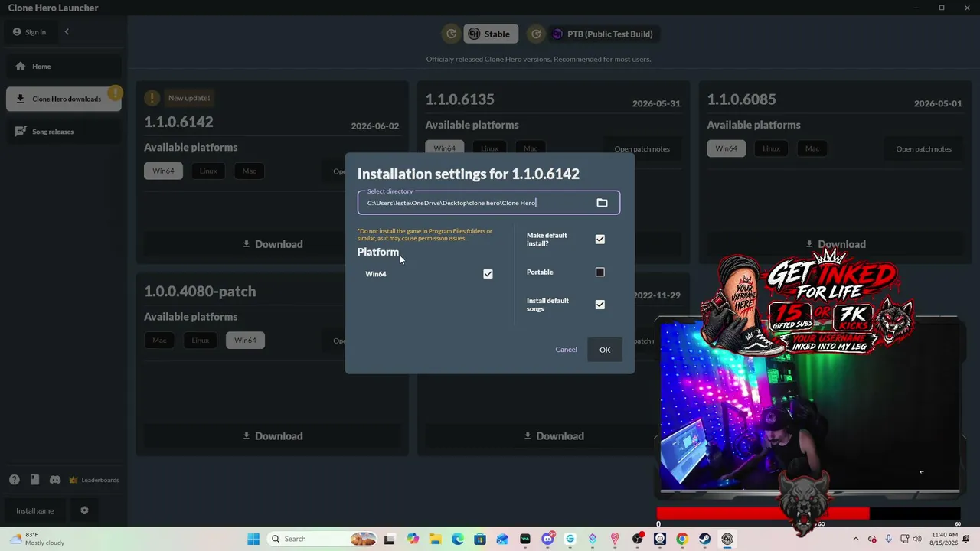
Task: Open patch notes for version 1.1.0.6135
Action: coord(642,149)
